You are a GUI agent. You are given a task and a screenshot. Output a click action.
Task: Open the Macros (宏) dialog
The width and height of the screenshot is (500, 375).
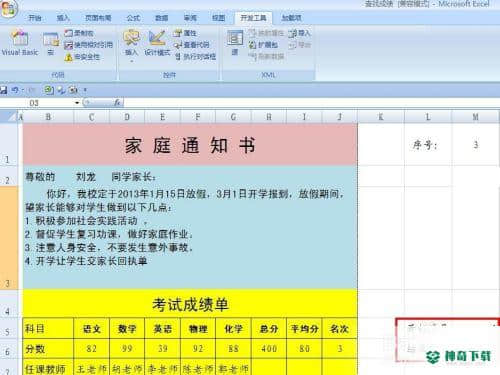[51, 44]
